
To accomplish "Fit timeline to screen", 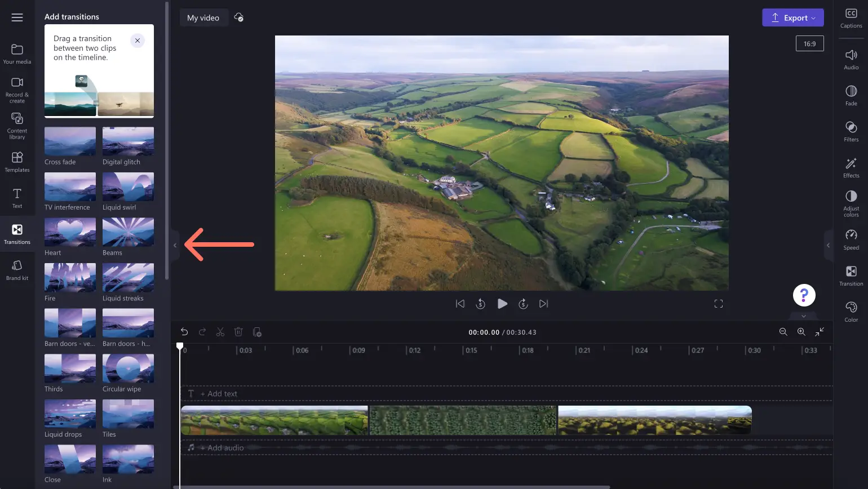I will [x=820, y=332].
